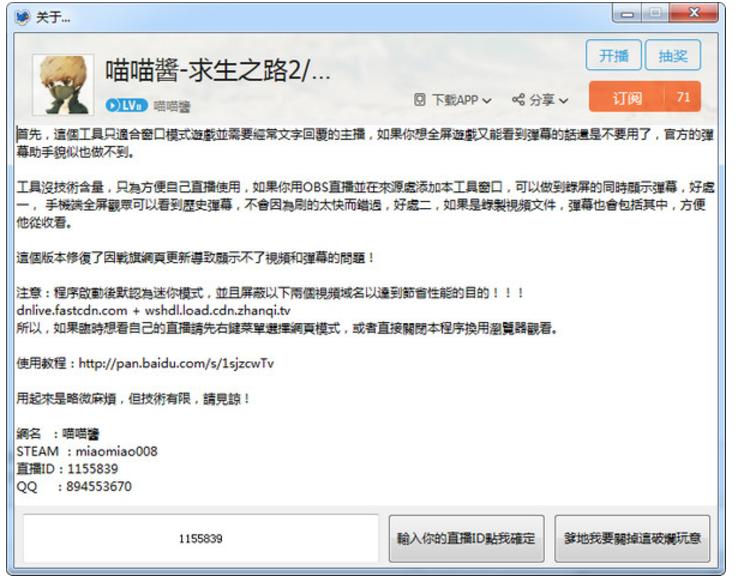Click the 喵喵酱 username under the title
The width and height of the screenshot is (737, 587).
click(172, 107)
